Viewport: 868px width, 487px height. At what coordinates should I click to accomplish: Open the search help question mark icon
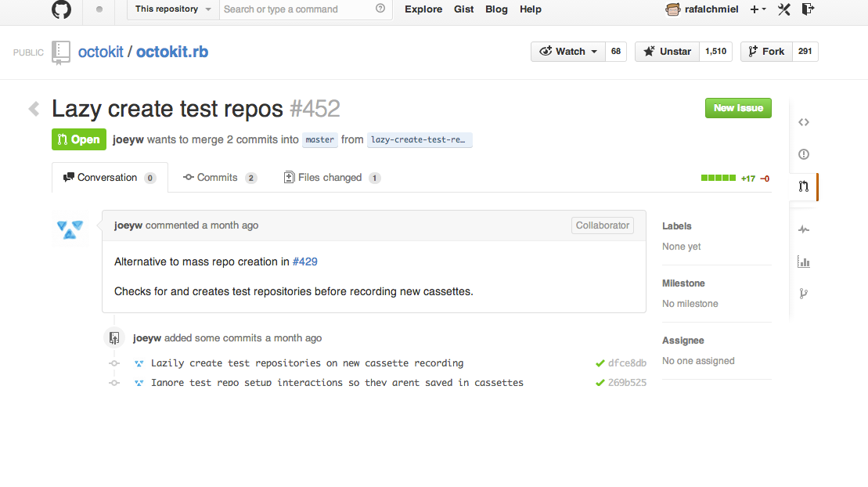click(x=380, y=9)
